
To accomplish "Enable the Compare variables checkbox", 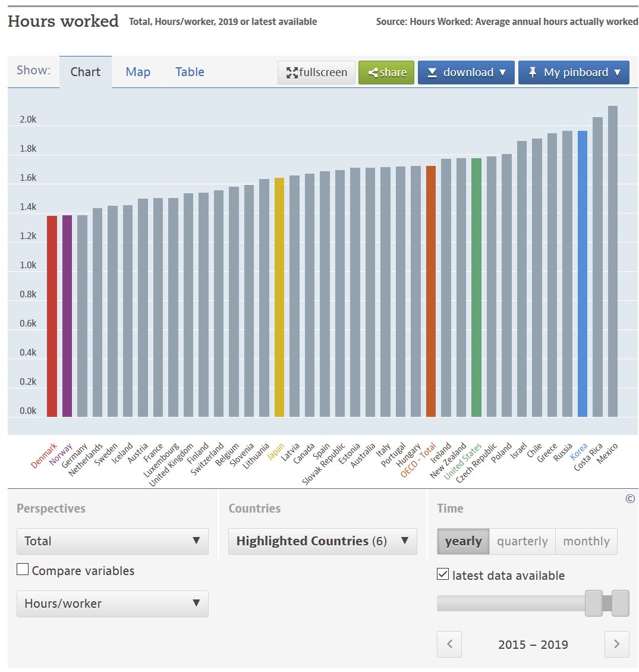I will [23, 570].
